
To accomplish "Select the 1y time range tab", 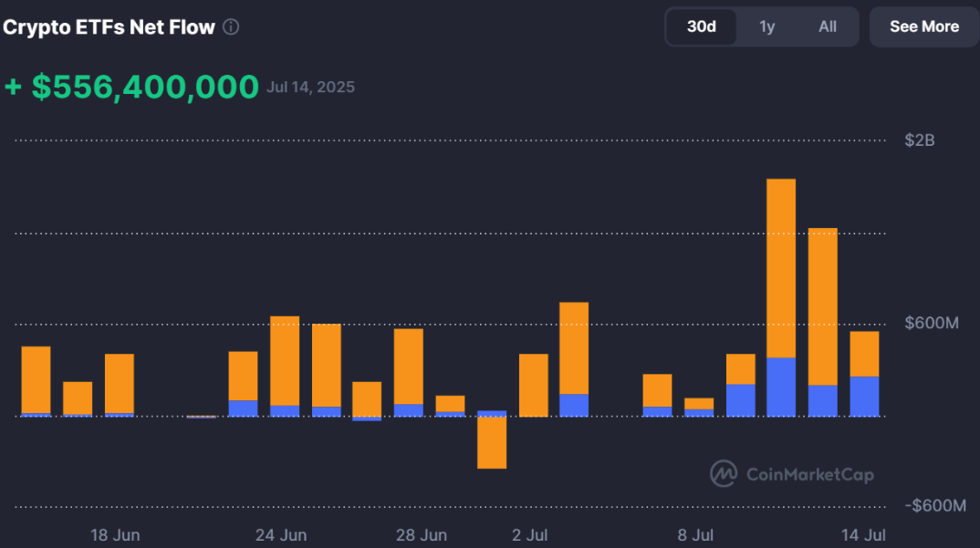I will tap(766, 26).
